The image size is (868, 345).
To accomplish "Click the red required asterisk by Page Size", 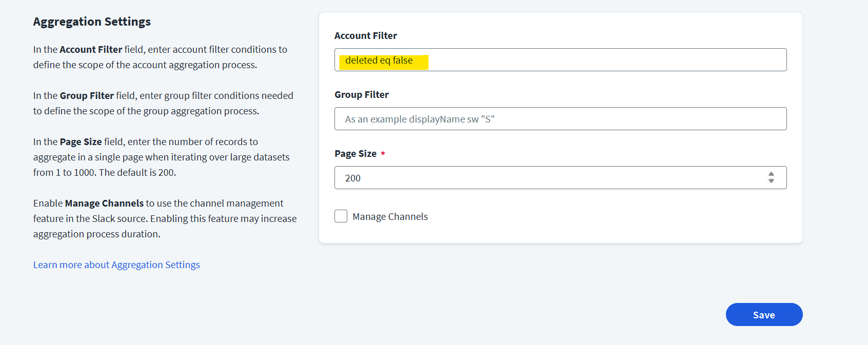I will coord(383,154).
